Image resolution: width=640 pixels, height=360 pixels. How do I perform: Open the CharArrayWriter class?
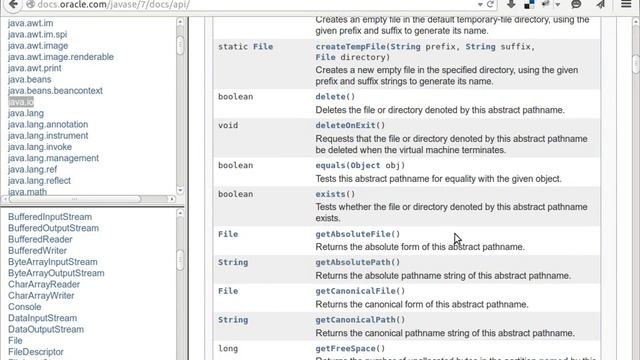[x=41, y=296]
